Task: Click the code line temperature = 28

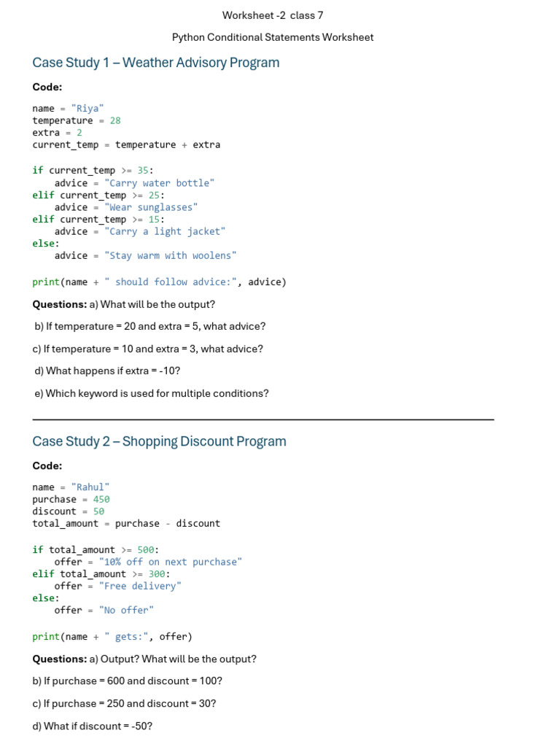Action: (x=77, y=120)
